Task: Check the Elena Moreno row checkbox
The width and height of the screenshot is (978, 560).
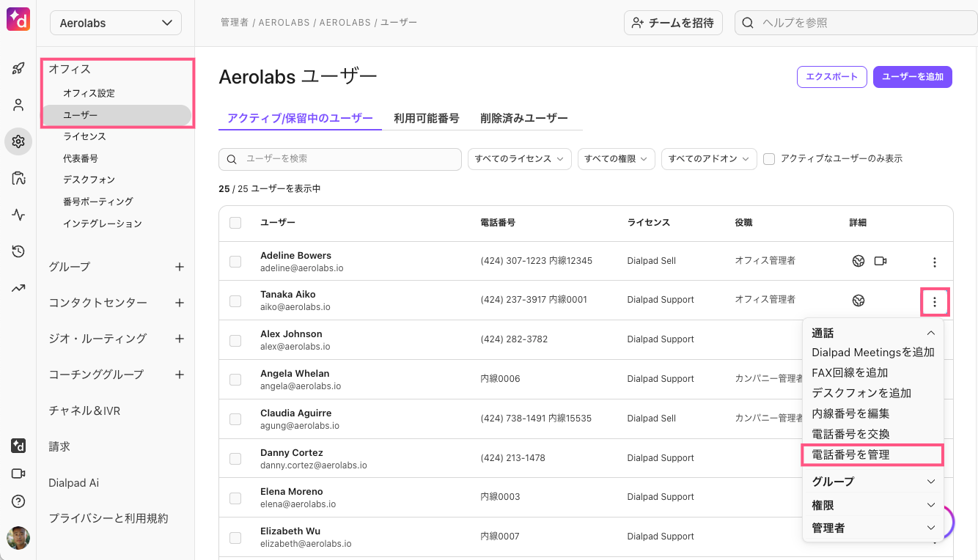Action: pos(235,498)
